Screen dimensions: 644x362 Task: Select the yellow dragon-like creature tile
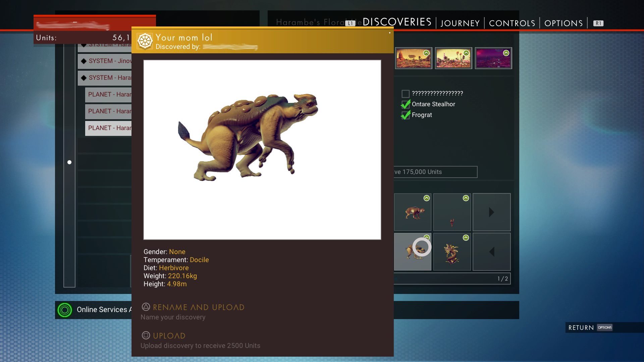[x=452, y=252]
